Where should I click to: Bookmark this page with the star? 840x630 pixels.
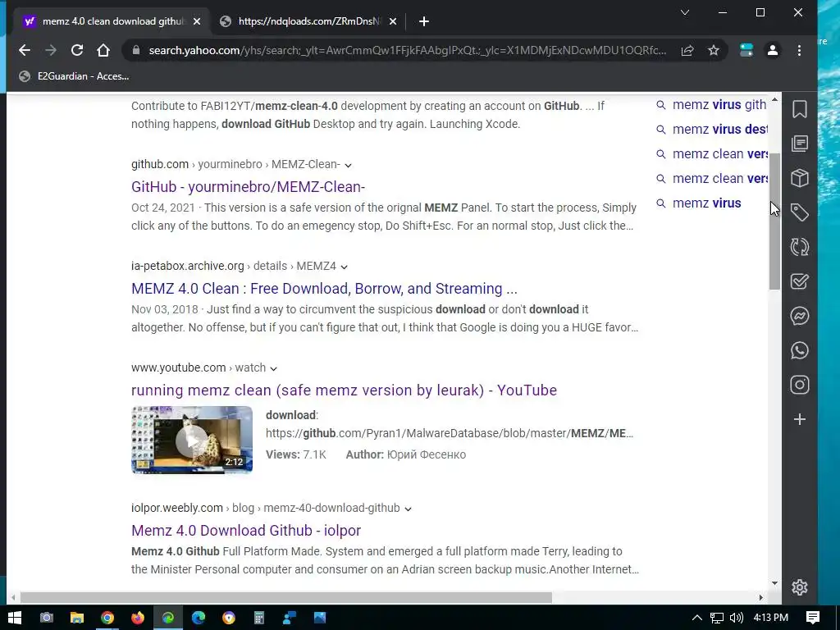[714, 50]
